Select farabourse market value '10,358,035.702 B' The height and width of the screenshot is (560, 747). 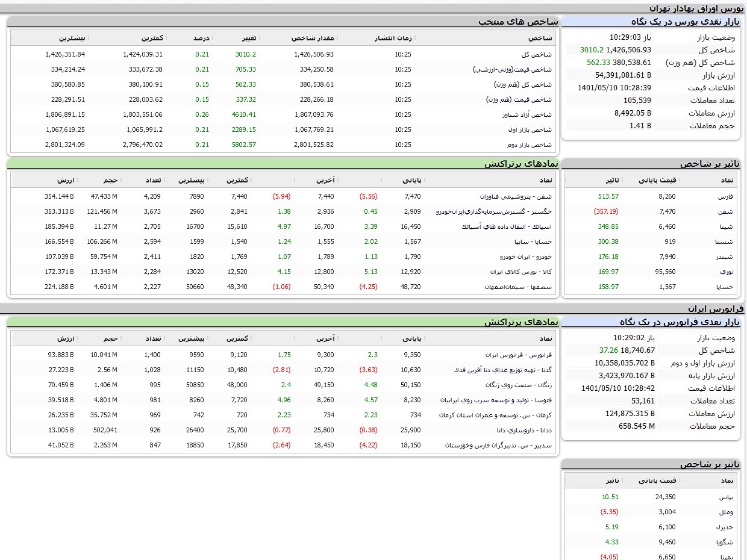[x=625, y=363]
